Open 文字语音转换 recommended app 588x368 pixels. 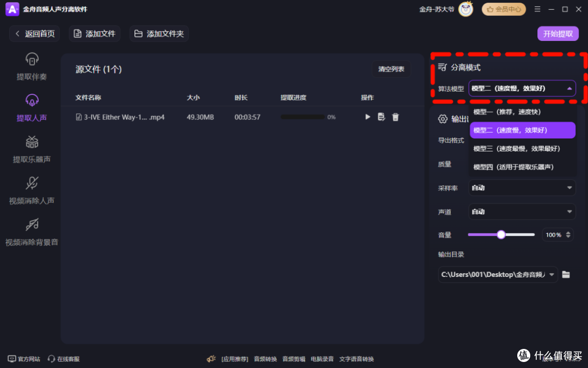pyautogui.click(x=357, y=359)
